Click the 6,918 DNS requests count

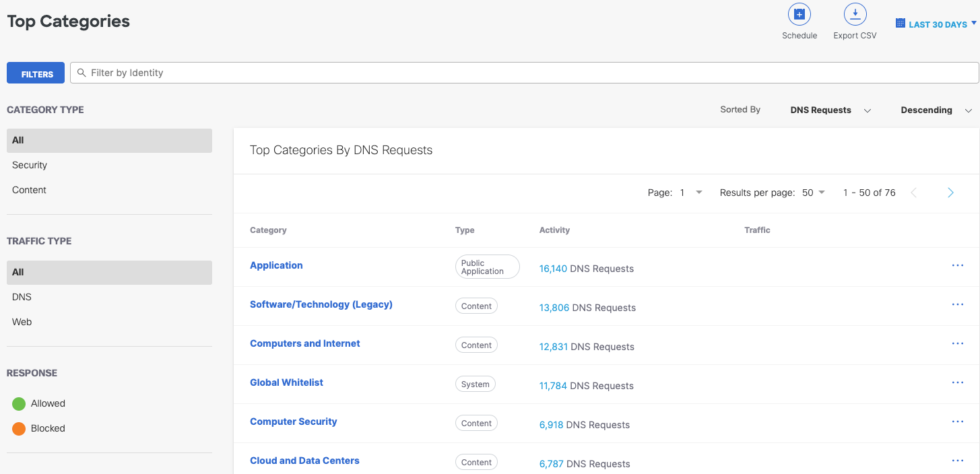(551, 425)
